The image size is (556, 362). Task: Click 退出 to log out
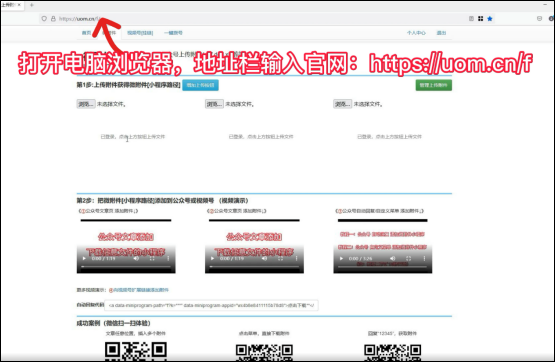441,33
